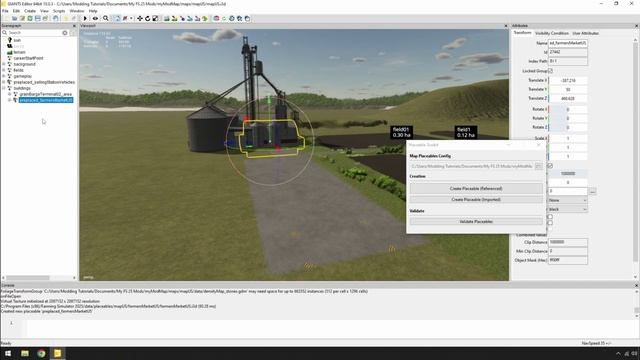Switch to the Visibility Condition tab
Image resolution: width=640 pixels, height=360 pixels.
pos(552,33)
